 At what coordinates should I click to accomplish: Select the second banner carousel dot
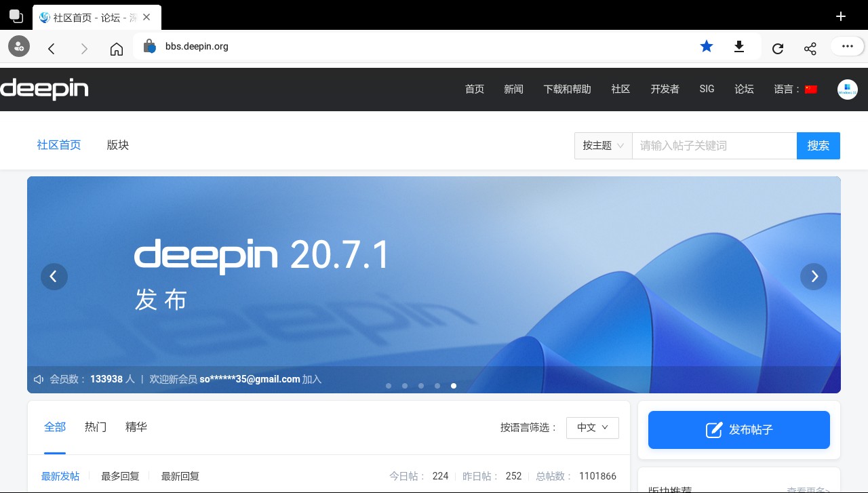[405, 386]
